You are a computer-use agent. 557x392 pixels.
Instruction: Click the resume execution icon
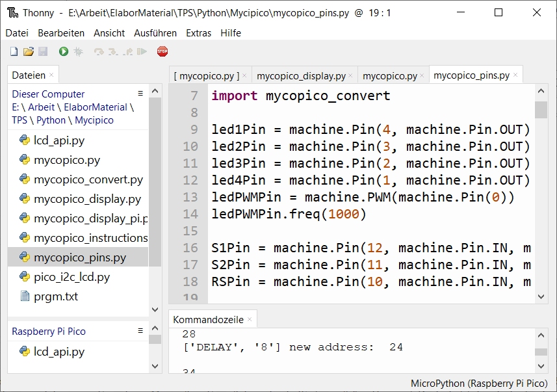(142, 51)
